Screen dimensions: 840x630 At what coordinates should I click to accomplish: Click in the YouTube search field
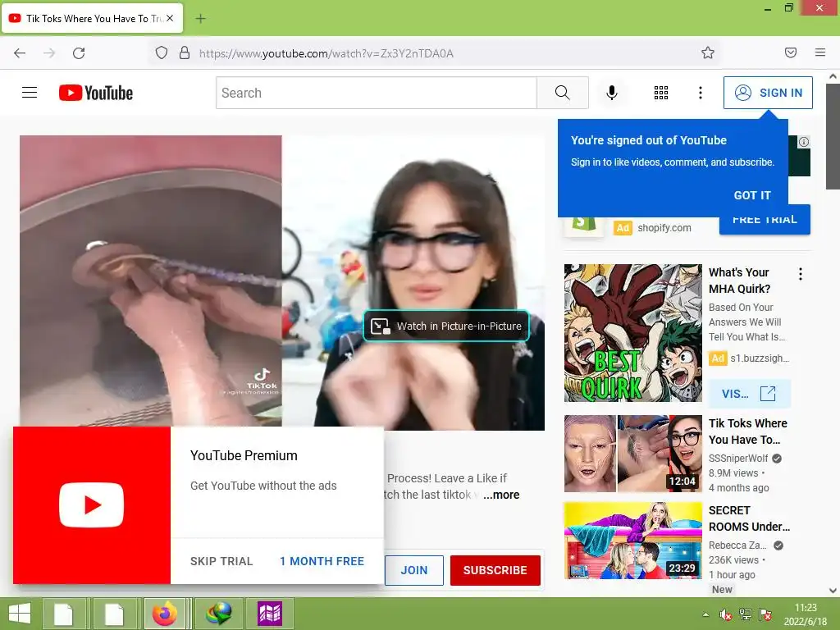coord(376,93)
